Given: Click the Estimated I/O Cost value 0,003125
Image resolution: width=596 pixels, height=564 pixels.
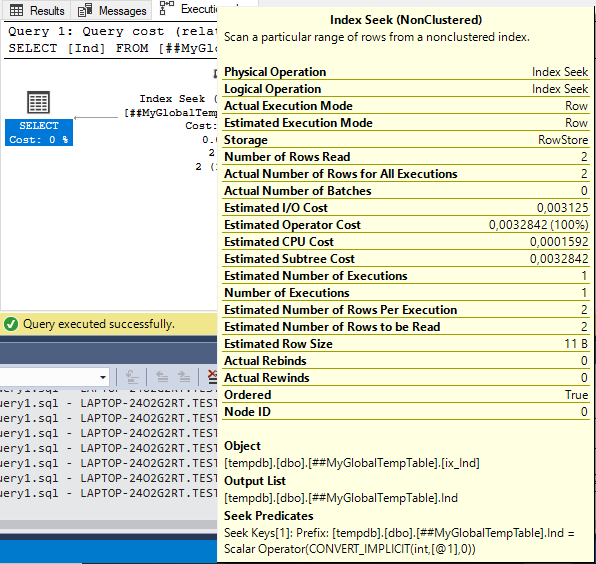Looking at the screenshot, I should [x=562, y=208].
